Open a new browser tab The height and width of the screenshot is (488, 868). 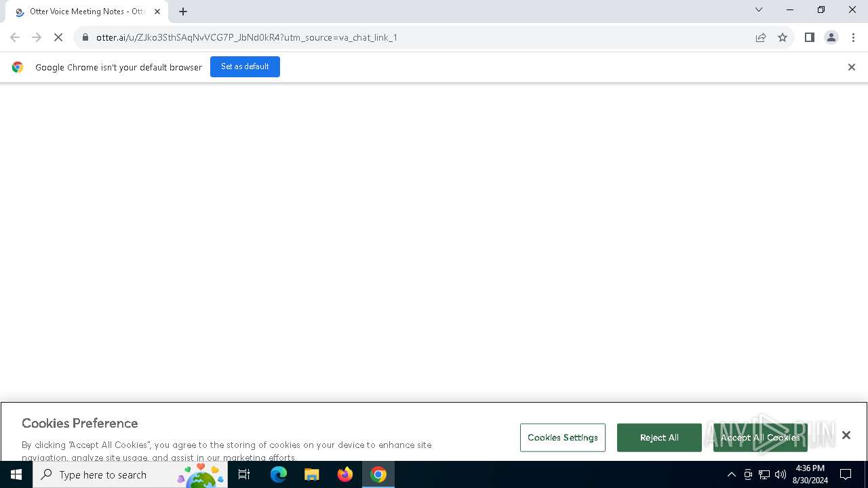click(183, 12)
